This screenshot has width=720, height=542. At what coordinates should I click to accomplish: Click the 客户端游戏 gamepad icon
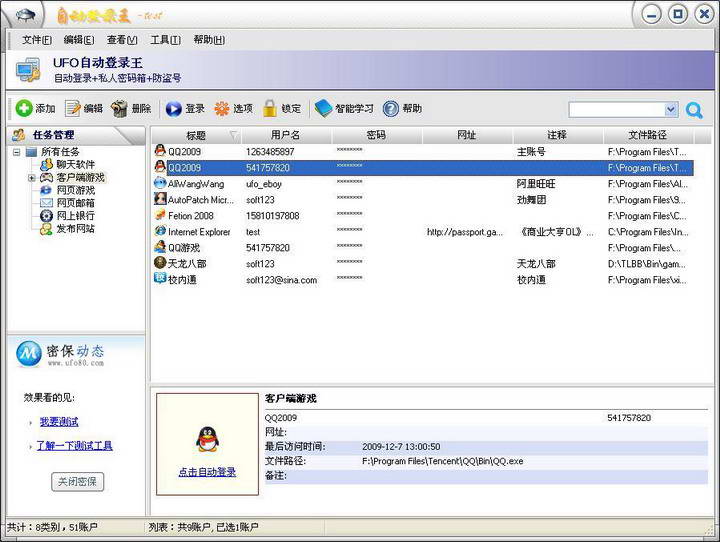pos(46,177)
